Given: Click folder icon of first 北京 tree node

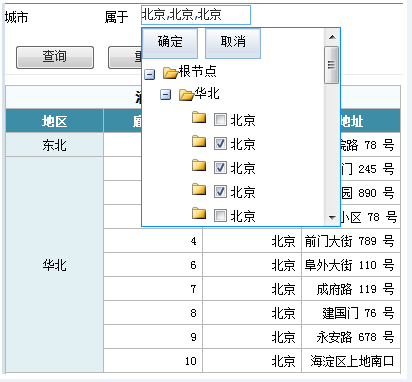Looking at the screenshot, I should coord(199,118).
